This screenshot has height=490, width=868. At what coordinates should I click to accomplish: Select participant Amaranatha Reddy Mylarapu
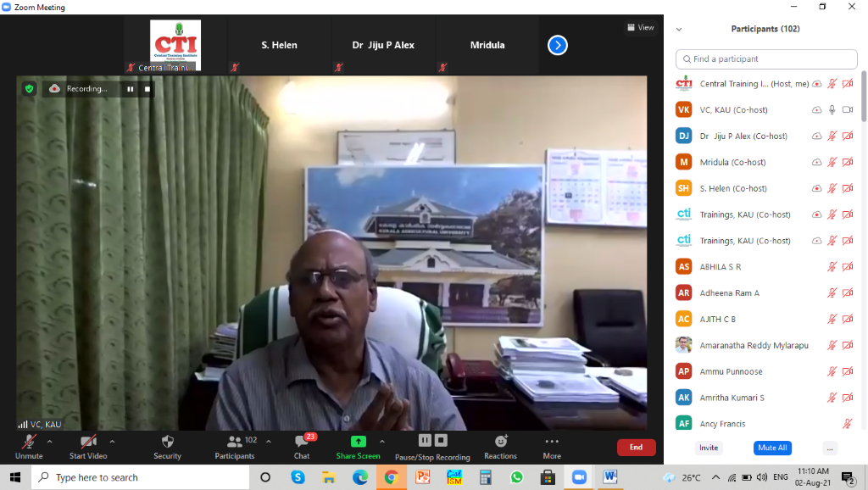[x=766, y=346]
